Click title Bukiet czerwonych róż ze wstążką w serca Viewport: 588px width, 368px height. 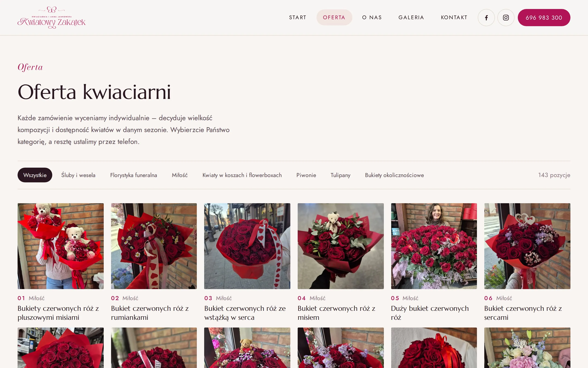[x=245, y=313]
